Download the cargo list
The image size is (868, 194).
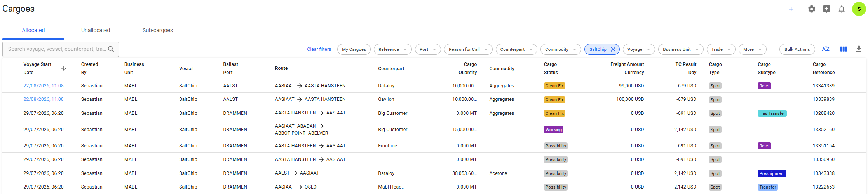(x=859, y=49)
